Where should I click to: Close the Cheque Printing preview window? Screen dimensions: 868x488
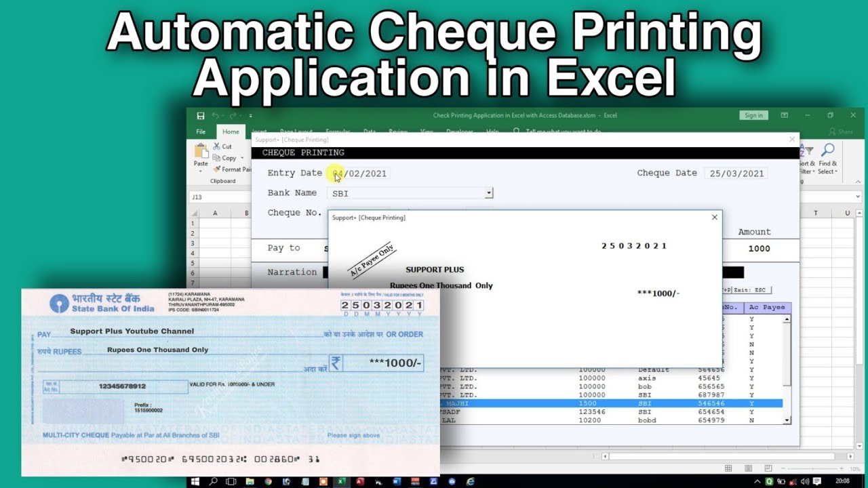pyautogui.click(x=714, y=218)
